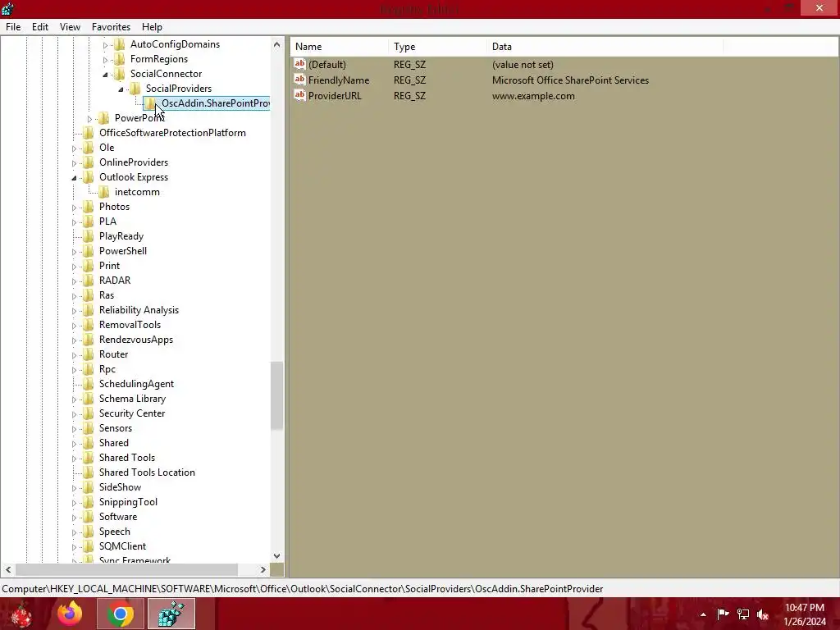This screenshot has width=840, height=630.
Task: Click the network tray icon
Action: pos(743,614)
